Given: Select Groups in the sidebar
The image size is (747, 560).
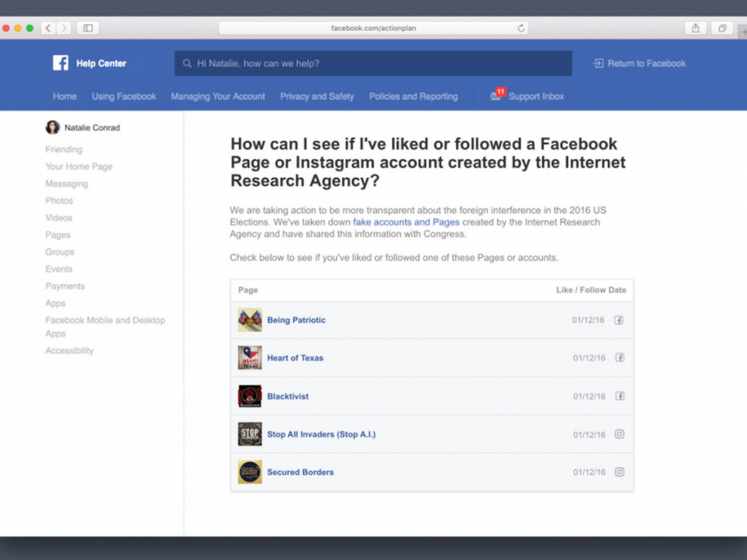Looking at the screenshot, I should coord(59,252).
